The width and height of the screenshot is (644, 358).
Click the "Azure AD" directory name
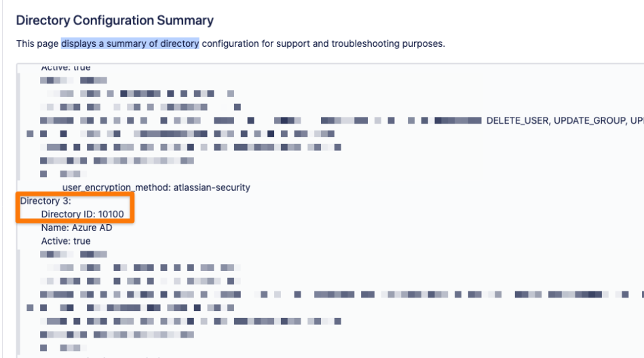pos(92,228)
